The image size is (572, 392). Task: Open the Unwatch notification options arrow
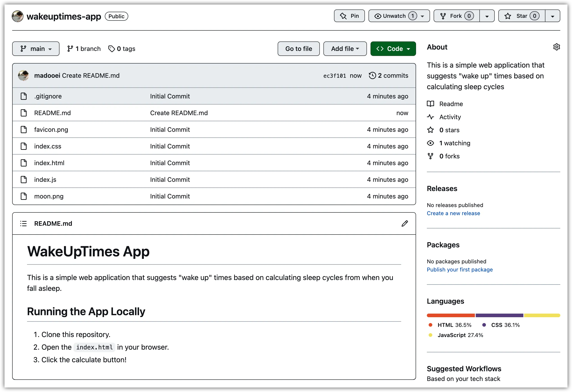click(423, 16)
